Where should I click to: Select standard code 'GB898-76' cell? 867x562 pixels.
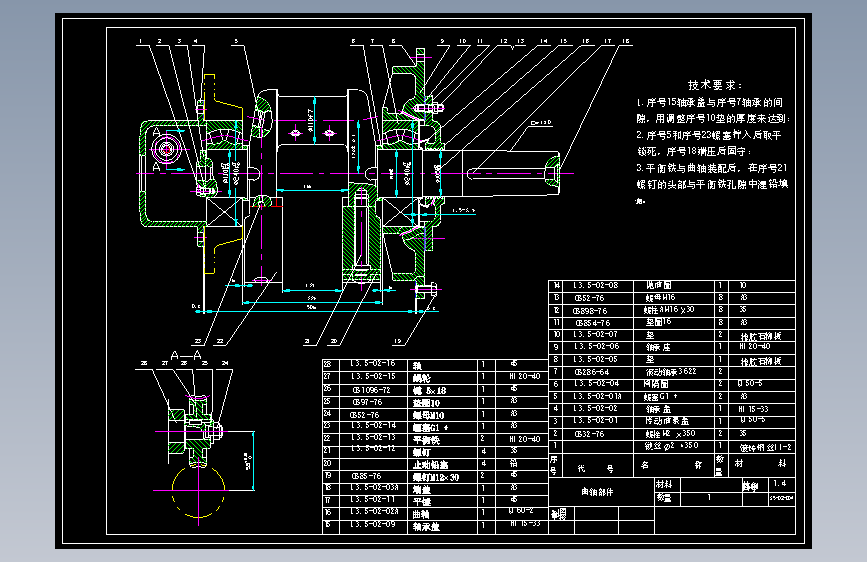click(590, 311)
